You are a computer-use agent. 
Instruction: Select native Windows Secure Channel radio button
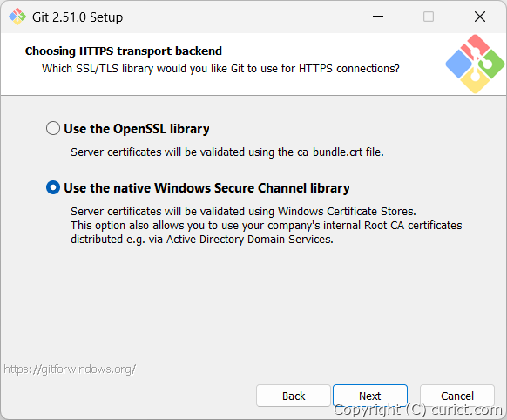click(53, 187)
